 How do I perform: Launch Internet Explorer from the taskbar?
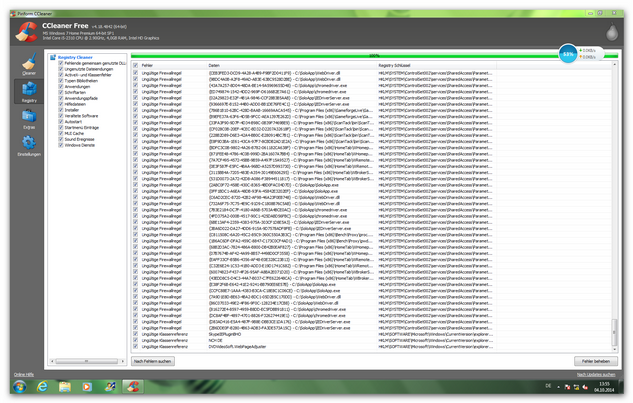pyautogui.click(x=42, y=386)
